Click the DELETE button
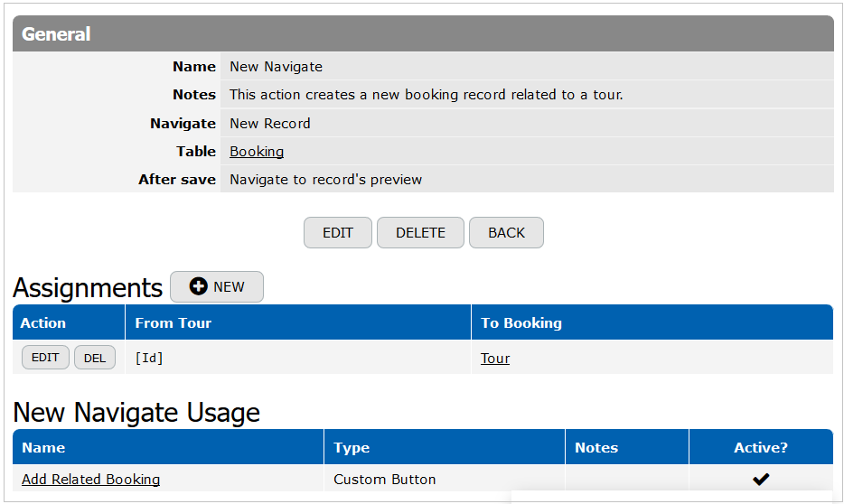Screen dimensions: 844x504 coord(420,232)
